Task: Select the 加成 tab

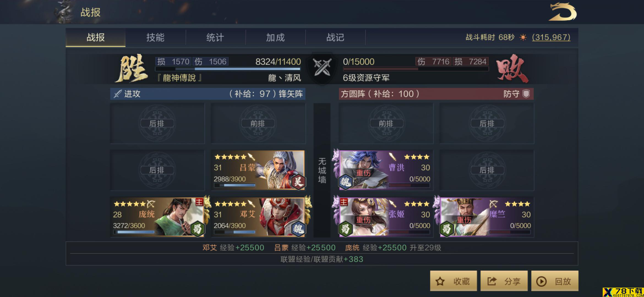Action: pos(275,37)
